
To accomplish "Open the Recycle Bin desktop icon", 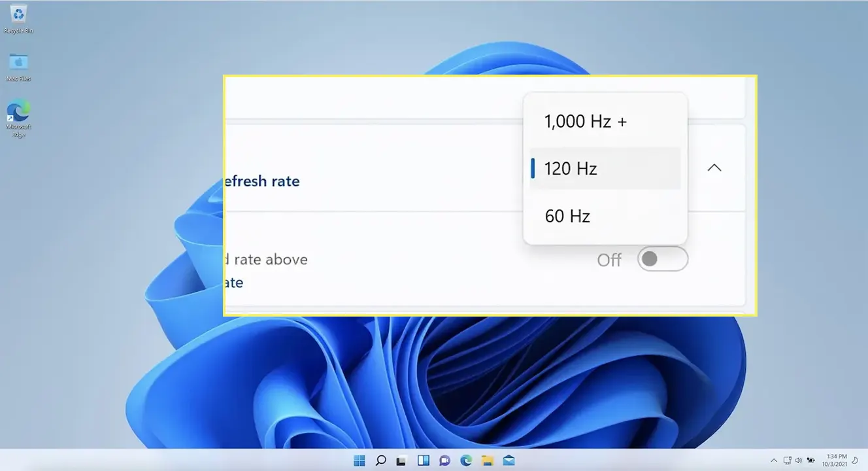I will tap(18, 18).
